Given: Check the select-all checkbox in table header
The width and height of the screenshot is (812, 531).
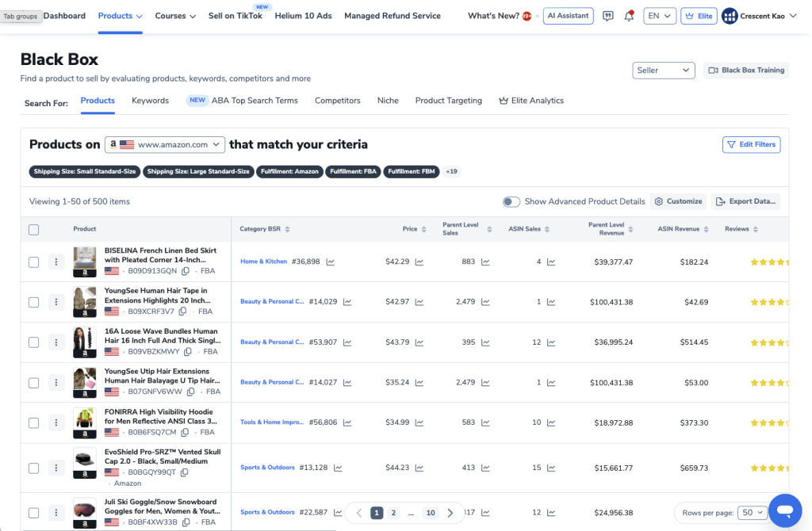Looking at the screenshot, I should pyautogui.click(x=33, y=230).
